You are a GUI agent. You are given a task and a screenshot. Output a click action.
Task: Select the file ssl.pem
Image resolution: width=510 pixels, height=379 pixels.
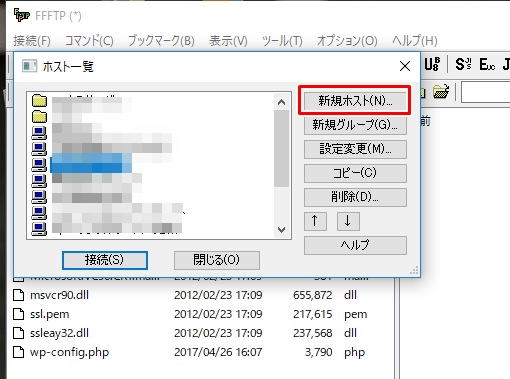(50, 314)
